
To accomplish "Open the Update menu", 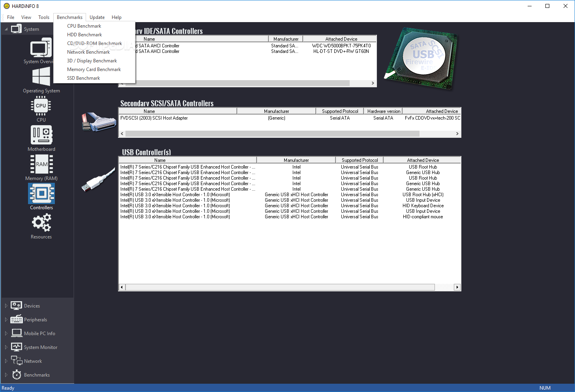I will (x=97, y=17).
